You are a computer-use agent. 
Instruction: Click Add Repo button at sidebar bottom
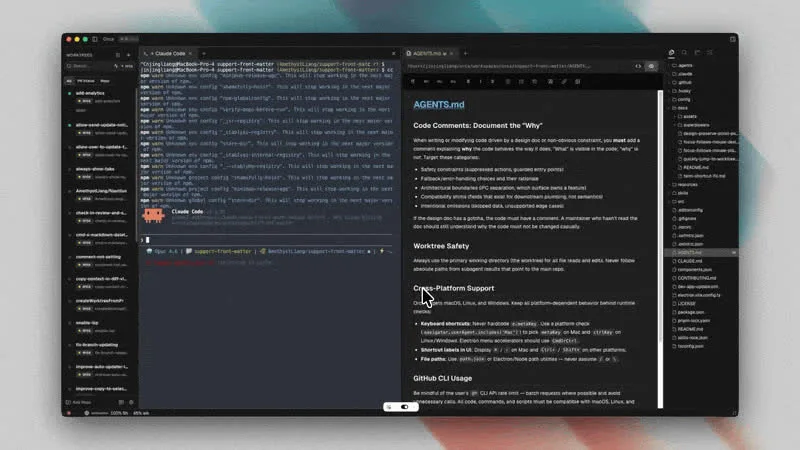79,403
